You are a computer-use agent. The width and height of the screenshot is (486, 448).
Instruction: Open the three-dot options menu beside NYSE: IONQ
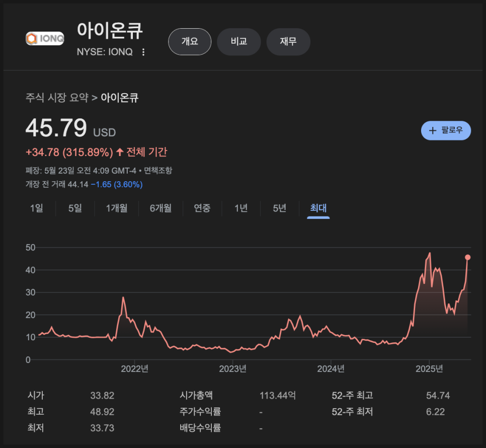pos(143,52)
